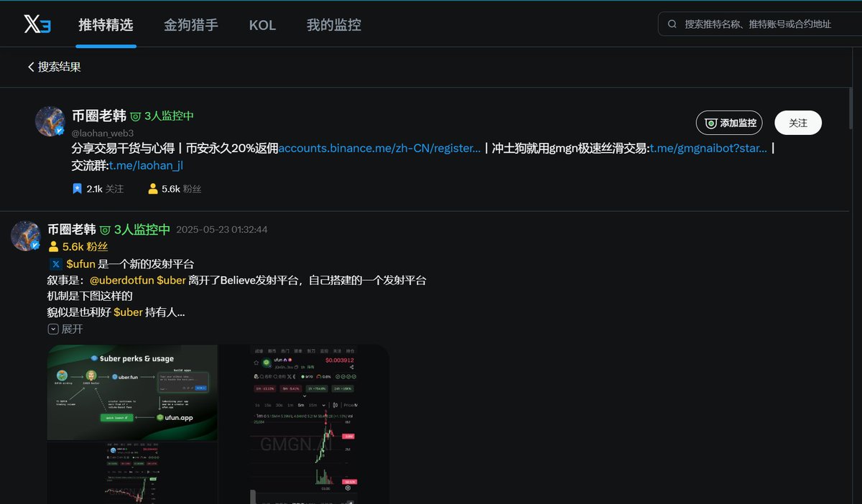Click the 3人监控中 label in profile header
Viewport: 862px width, 504px height.
tap(169, 116)
